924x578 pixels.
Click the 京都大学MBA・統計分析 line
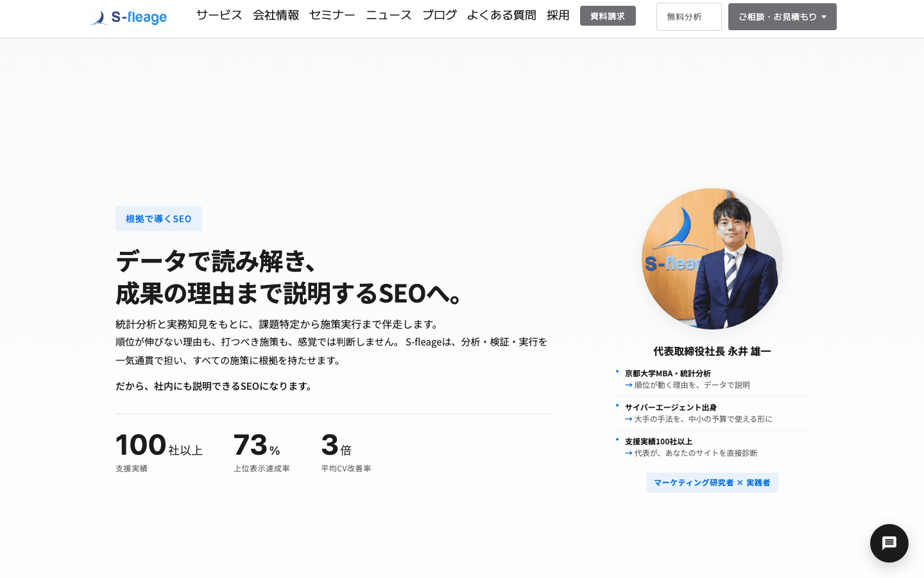coord(668,373)
